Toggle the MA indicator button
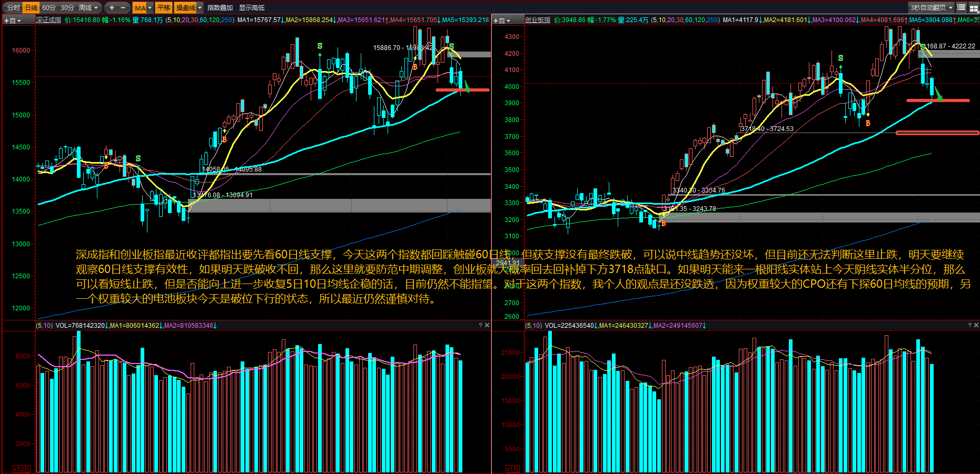980x474 pixels. (x=140, y=7)
